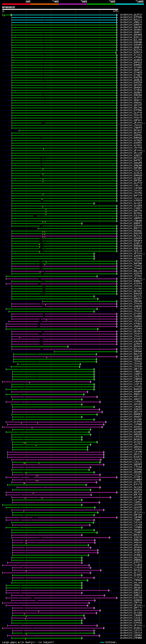The width and height of the screenshot is (146, 644).
Task: Open hit UniRef100_Q8GXR2
Action: click(x=131, y=27)
